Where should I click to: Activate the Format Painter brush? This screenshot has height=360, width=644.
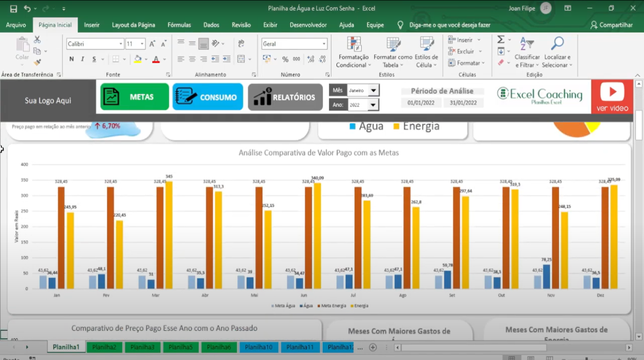(x=37, y=62)
